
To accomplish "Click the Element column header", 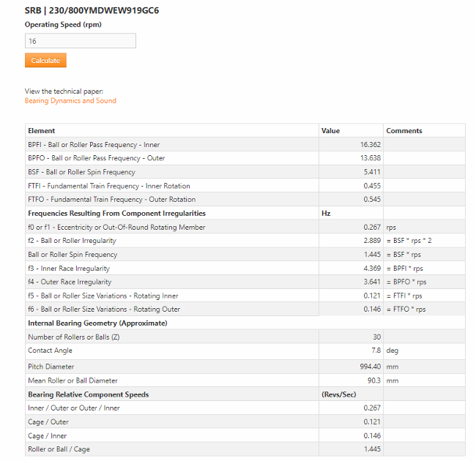I will point(41,131).
